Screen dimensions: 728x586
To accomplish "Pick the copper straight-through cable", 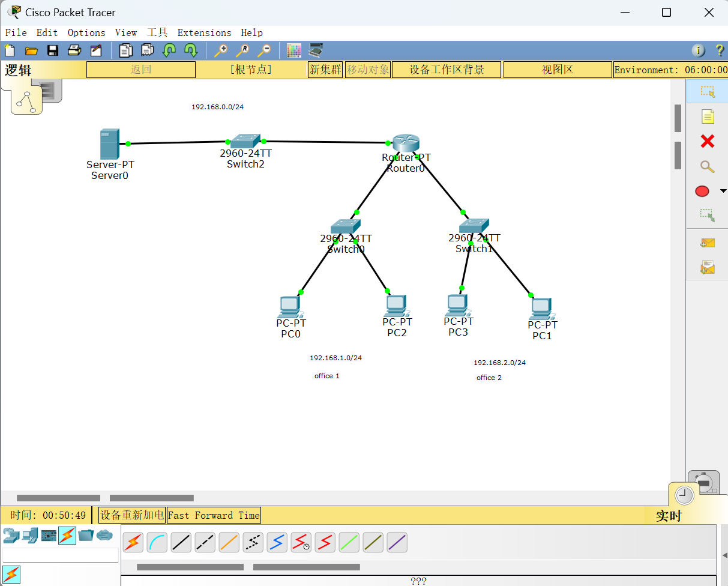I will click(181, 543).
